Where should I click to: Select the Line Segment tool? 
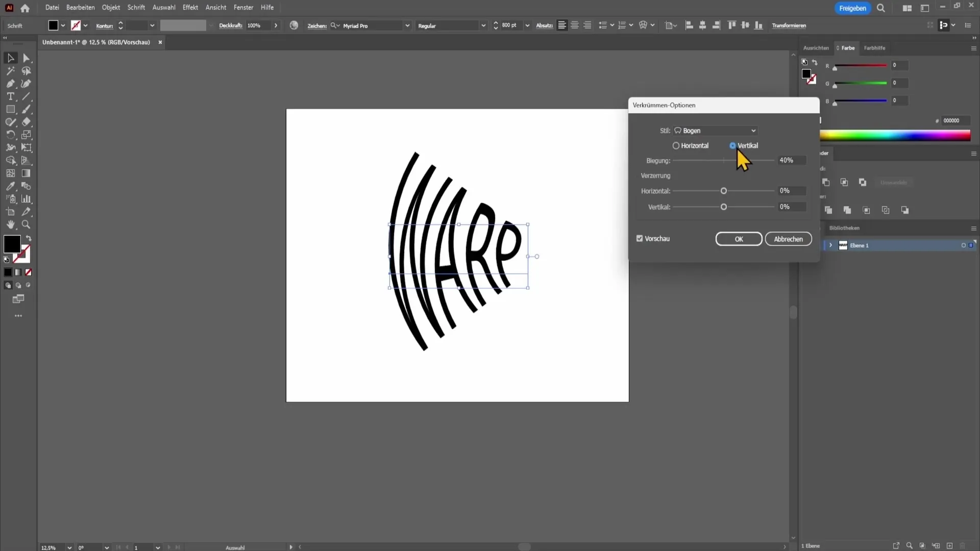pyautogui.click(x=27, y=96)
